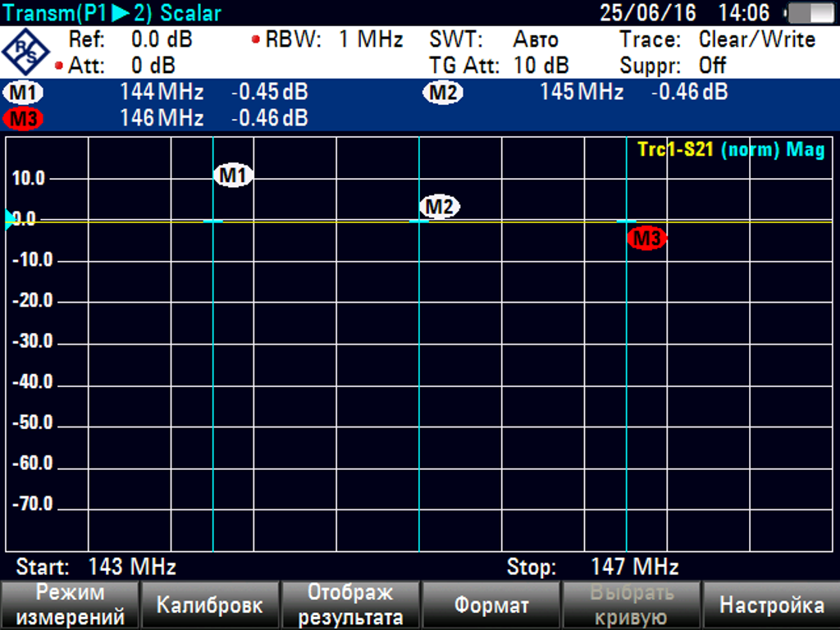Click the Trace Clear/Write mode setting

pyautogui.click(x=756, y=39)
